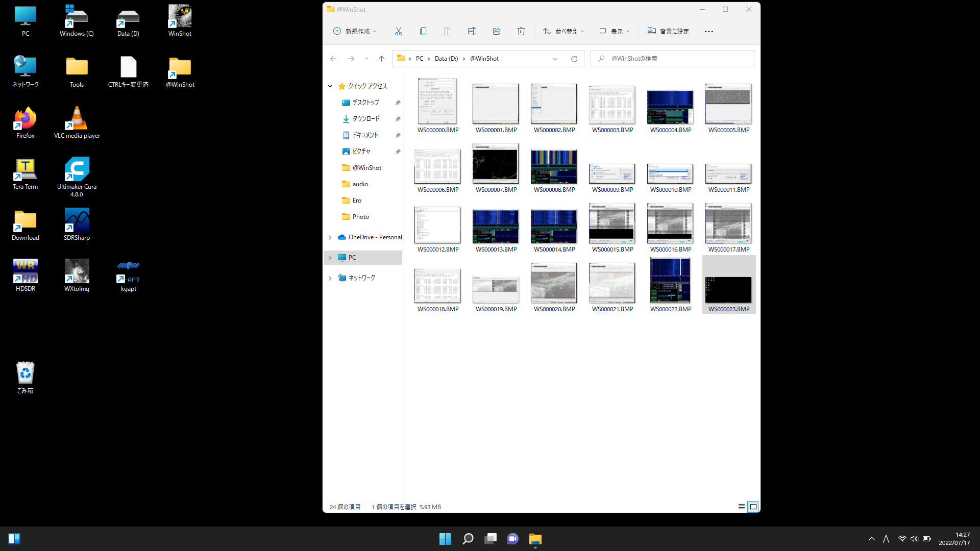Select the WinShot shortcut on the desktop

click(x=180, y=20)
